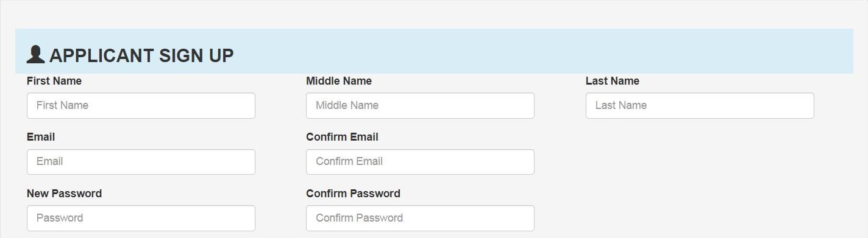Click the bold 'Last Name' label
Viewport: 868px width, 238px height.
(x=613, y=81)
